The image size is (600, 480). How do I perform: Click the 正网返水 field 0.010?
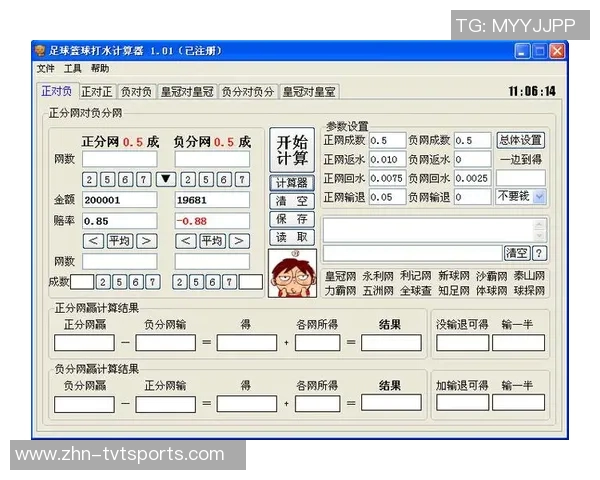click(387, 159)
